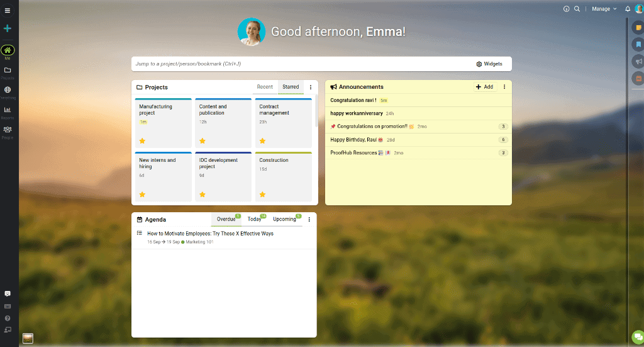The width and height of the screenshot is (644, 347).
Task: Open New interns and hiring card
Action: (x=164, y=177)
